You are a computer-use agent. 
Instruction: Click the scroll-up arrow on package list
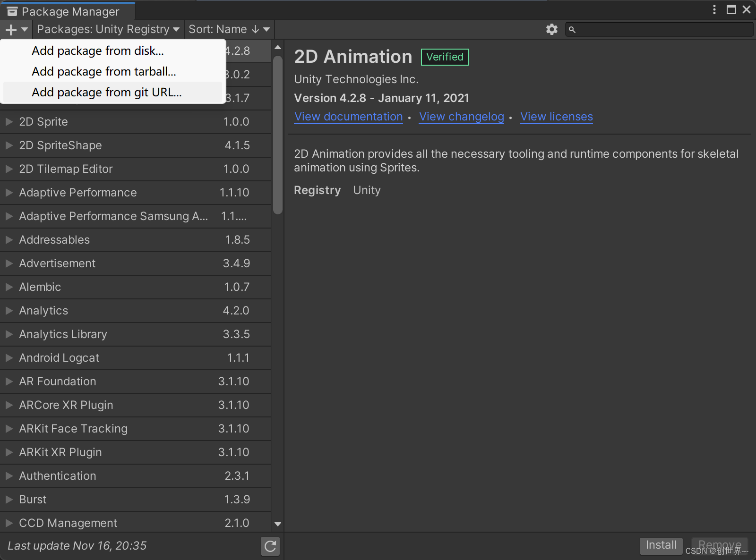277,46
